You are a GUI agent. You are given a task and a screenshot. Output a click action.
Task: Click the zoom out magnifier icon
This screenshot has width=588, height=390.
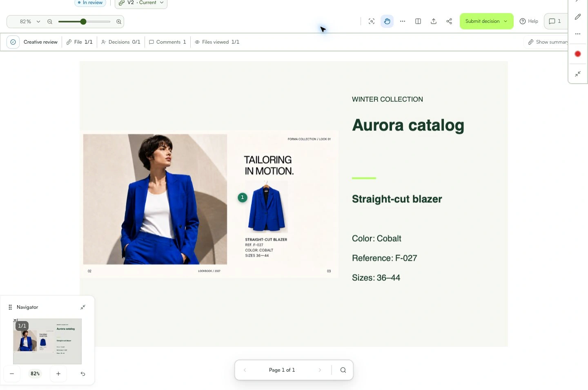point(50,22)
